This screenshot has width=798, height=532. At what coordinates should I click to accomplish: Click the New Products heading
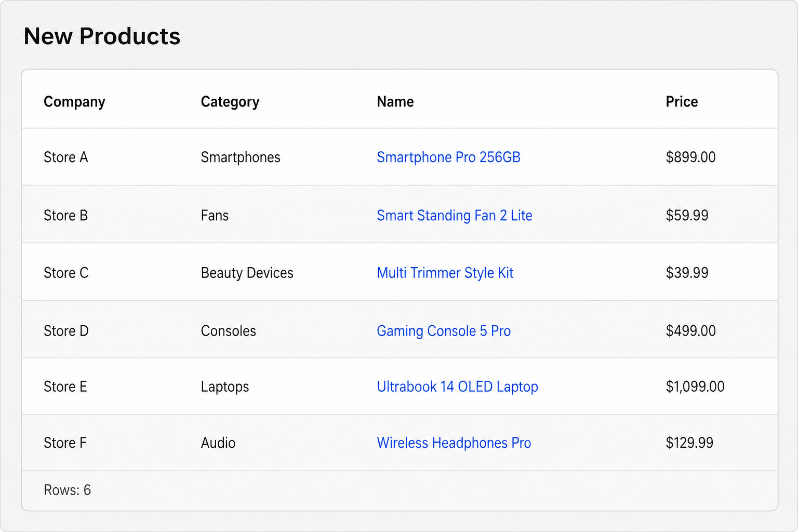102,36
